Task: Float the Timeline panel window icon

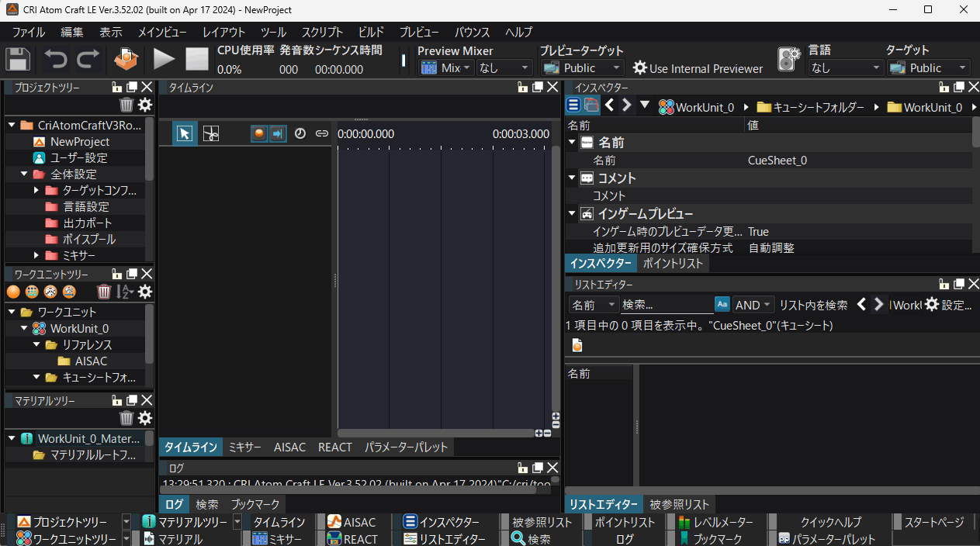Action: pyautogui.click(x=538, y=88)
